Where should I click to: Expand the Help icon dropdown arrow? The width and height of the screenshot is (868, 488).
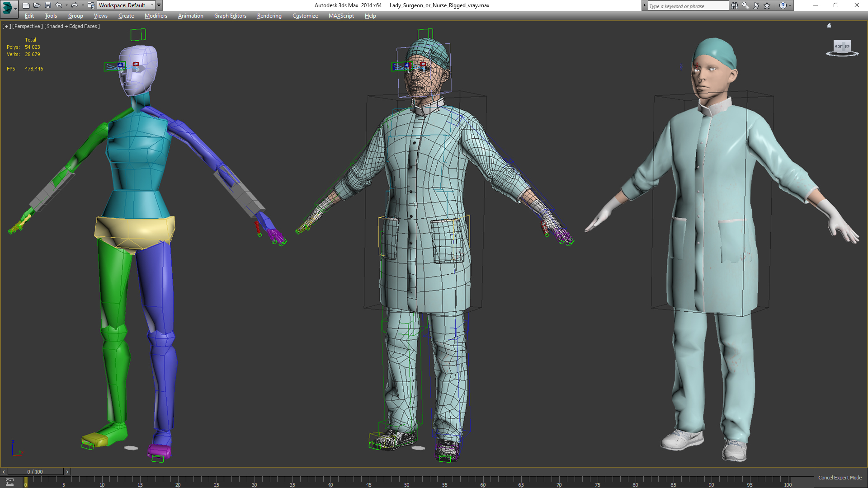point(790,5)
